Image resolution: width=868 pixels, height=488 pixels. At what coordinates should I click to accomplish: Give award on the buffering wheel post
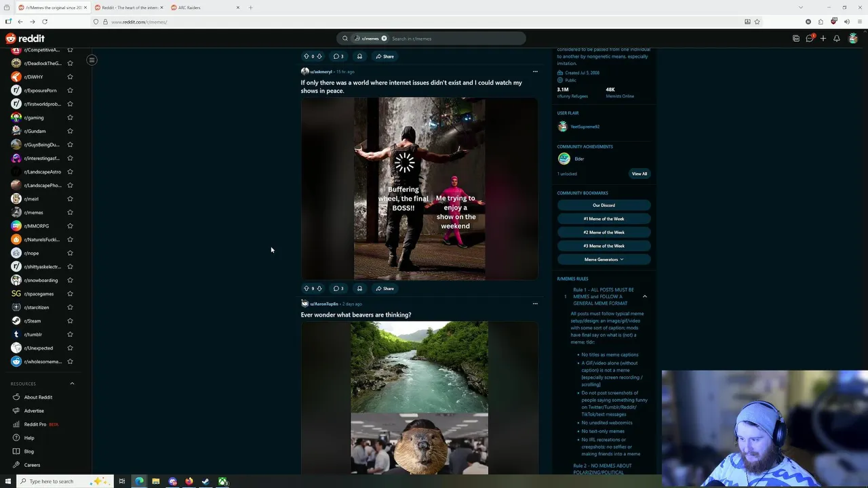click(359, 288)
